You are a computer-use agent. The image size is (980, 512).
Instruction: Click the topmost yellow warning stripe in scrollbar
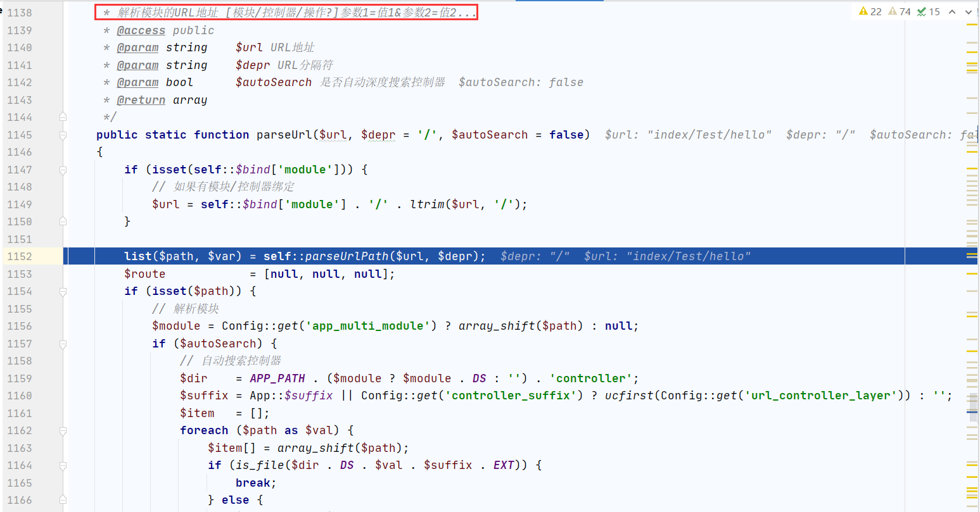972,24
